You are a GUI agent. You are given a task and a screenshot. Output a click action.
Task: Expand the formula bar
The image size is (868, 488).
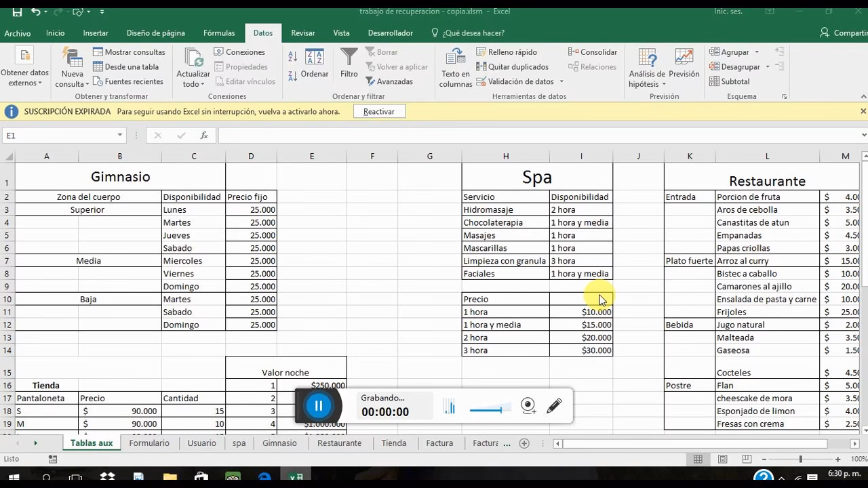tap(863, 136)
